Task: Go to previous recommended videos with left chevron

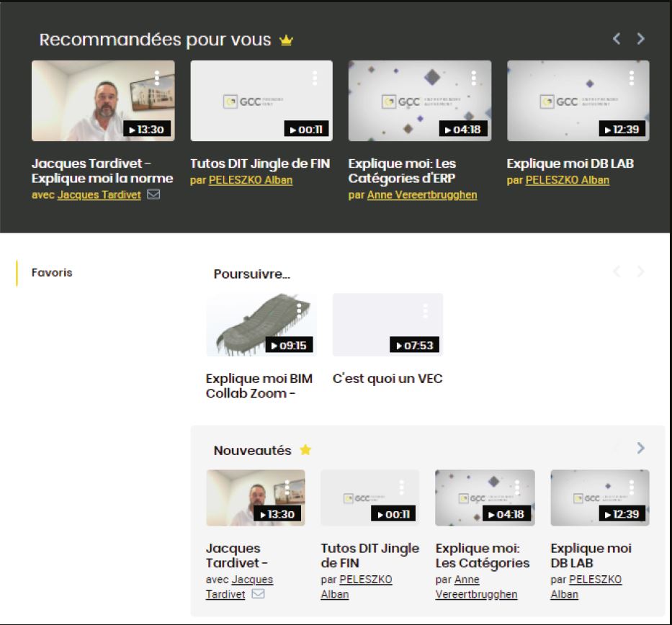Action: tap(617, 39)
